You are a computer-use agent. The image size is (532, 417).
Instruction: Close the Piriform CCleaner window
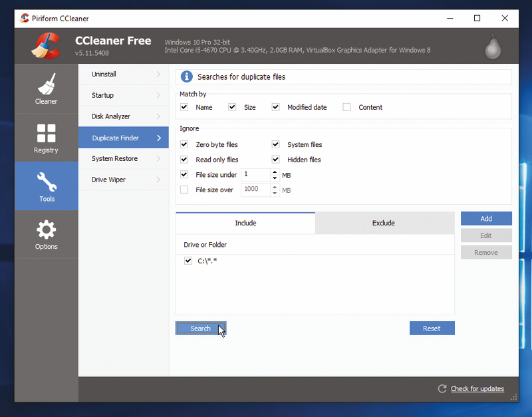pyautogui.click(x=505, y=19)
